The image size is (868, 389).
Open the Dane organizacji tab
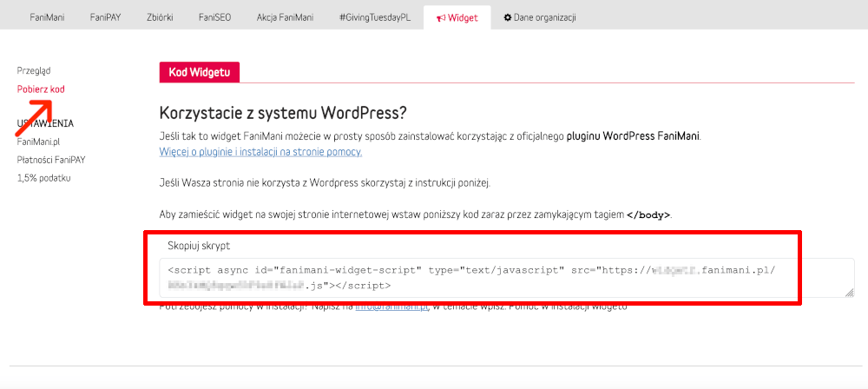[540, 17]
